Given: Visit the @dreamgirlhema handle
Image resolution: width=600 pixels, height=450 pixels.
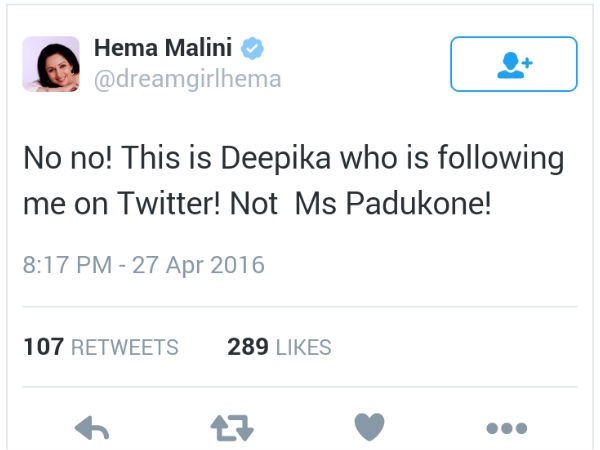Looking at the screenshot, I should point(187,79).
